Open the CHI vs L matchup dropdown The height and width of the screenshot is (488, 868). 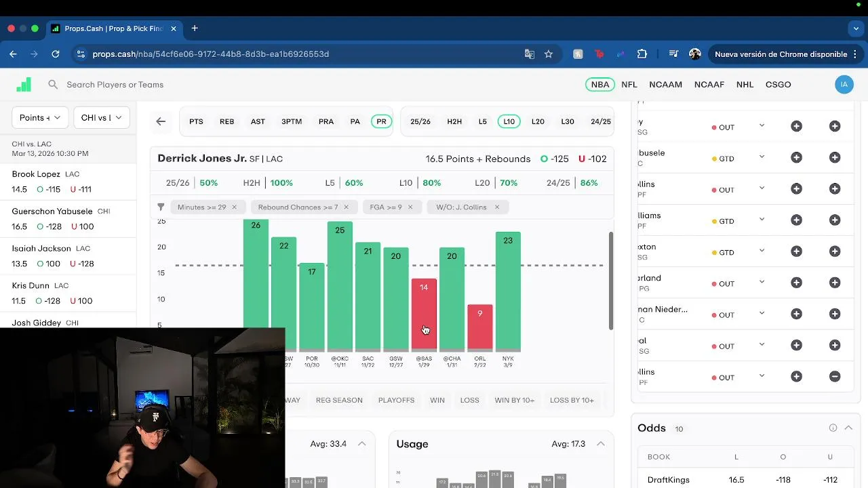101,118
